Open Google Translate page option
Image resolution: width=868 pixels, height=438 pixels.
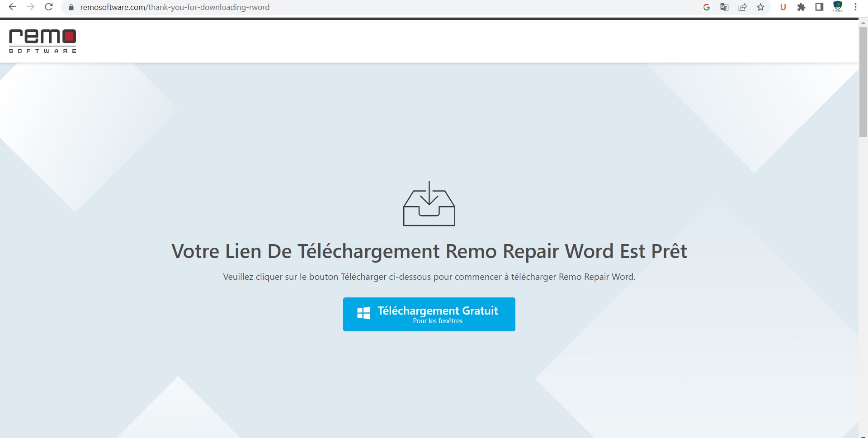(x=724, y=7)
